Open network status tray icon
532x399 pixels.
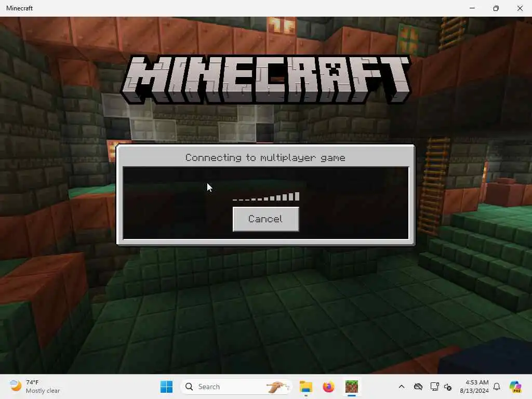[434, 387]
